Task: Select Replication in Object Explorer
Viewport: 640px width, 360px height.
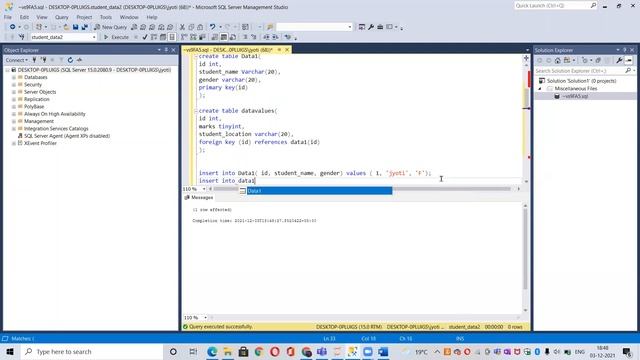Action: (x=37, y=99)
